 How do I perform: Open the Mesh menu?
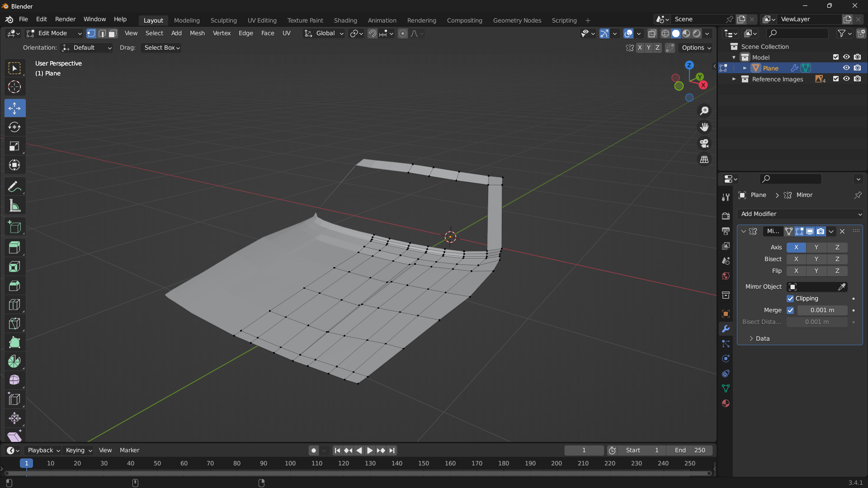197,33
